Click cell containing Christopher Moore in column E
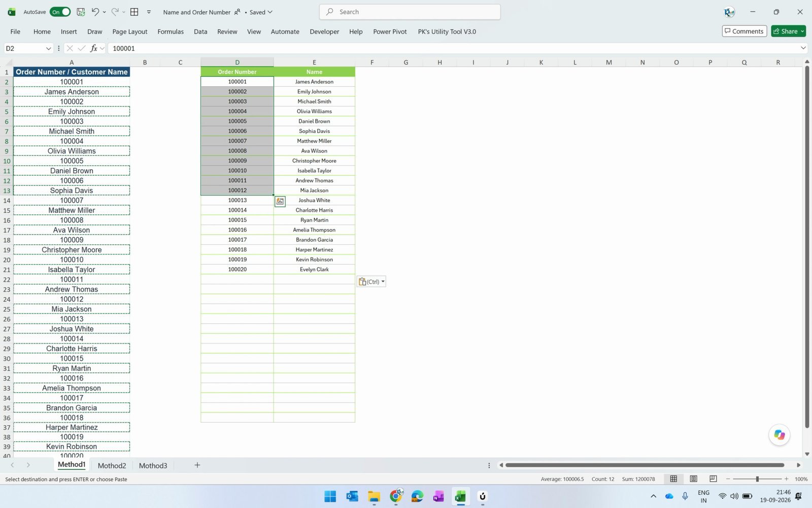This screenshot has height=508, width=812. (314, 161)
